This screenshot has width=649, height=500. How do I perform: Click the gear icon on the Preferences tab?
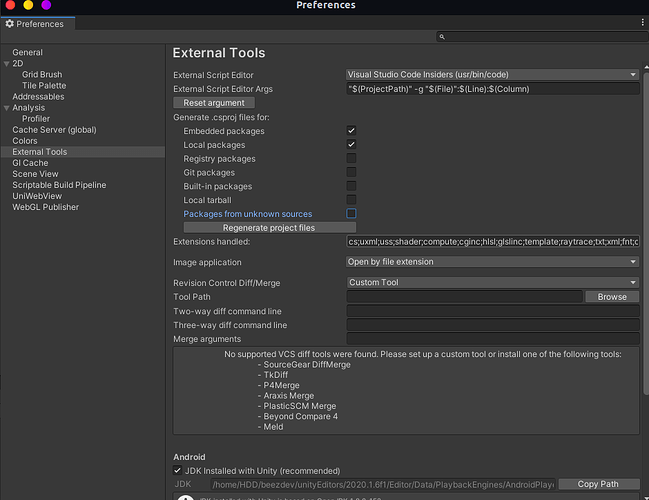coord(10,24)
